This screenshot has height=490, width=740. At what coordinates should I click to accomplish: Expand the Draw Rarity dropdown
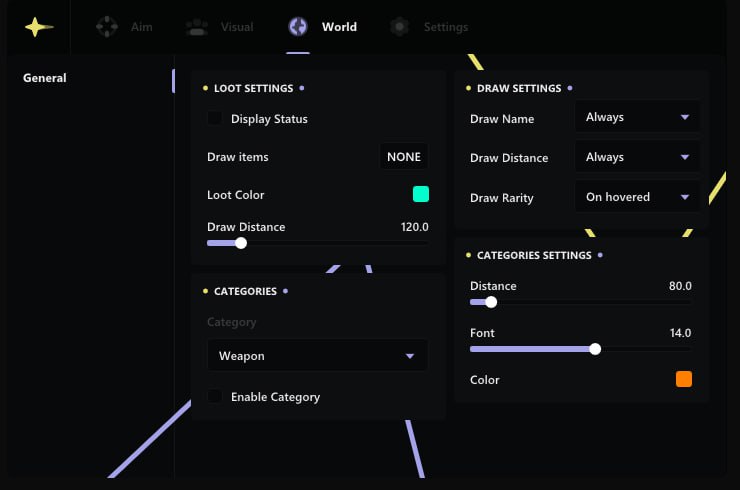(637, 197)
